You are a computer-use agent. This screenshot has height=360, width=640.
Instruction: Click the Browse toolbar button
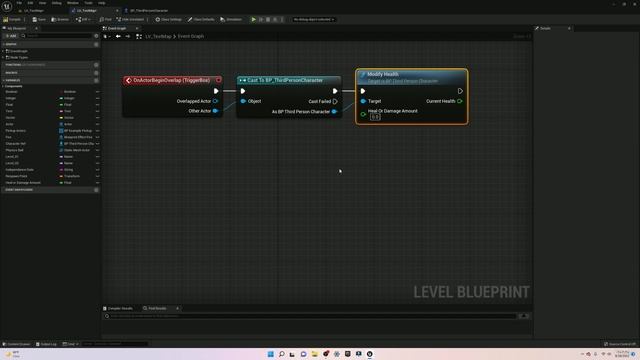click(x=60, y=20)
